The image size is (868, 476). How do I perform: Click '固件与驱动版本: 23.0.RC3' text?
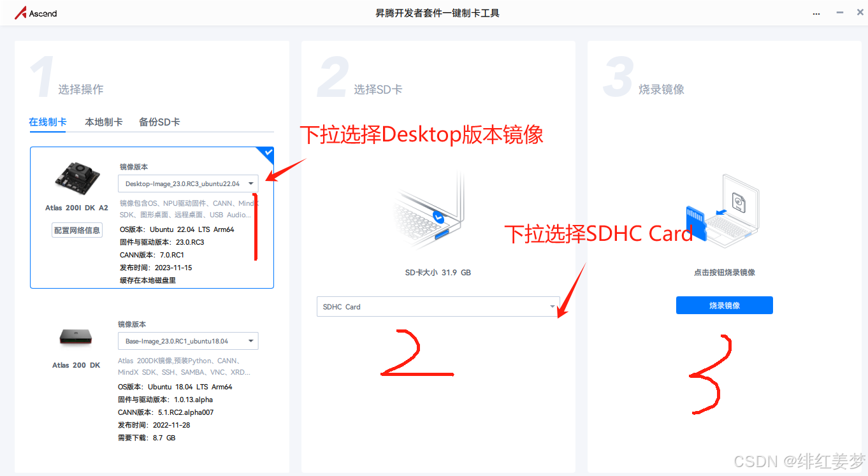click(162, 242)
